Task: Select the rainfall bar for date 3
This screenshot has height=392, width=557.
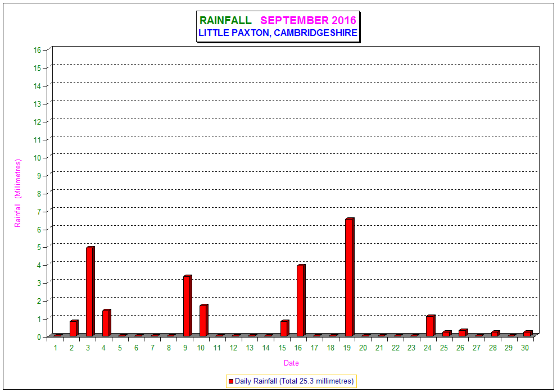Action: pos(90,291)
